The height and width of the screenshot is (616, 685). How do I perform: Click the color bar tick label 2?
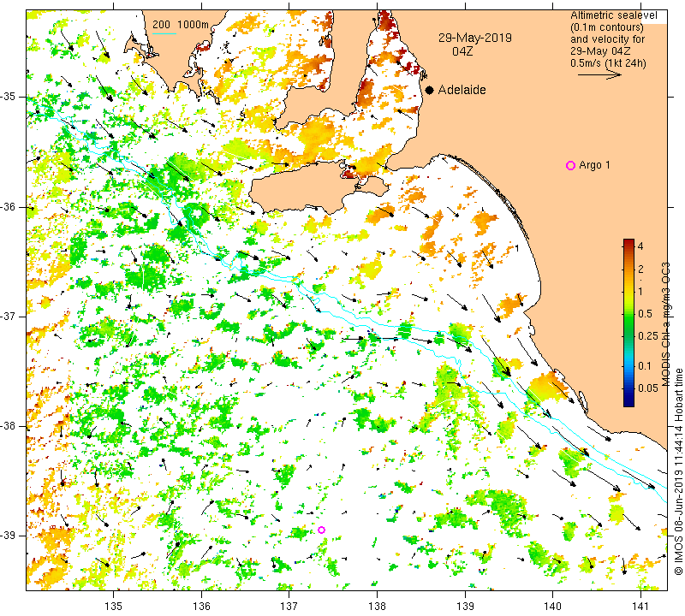click(640, 269)
